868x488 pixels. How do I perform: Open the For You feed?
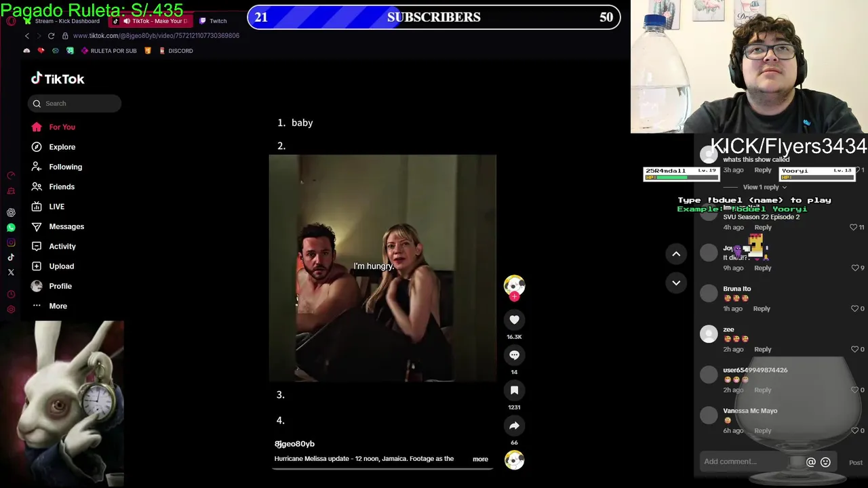(x=54, y=127)
